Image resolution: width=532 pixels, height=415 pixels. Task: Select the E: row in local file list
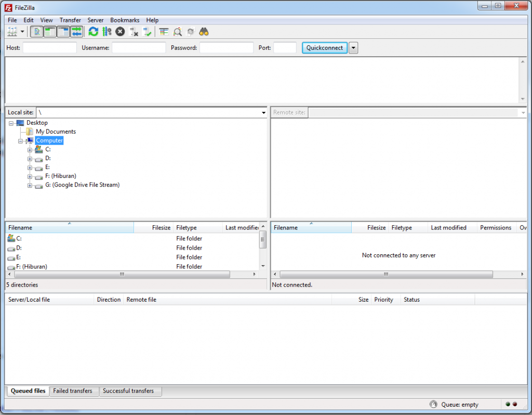tap(132, 257)
